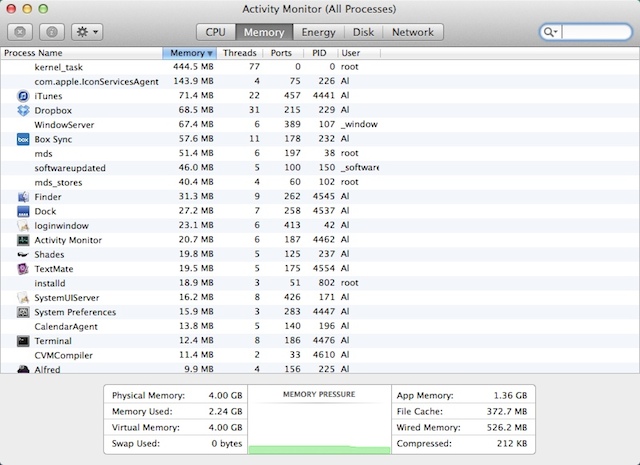Click the Wired Memory 526.2 MB value

(507, 427)
